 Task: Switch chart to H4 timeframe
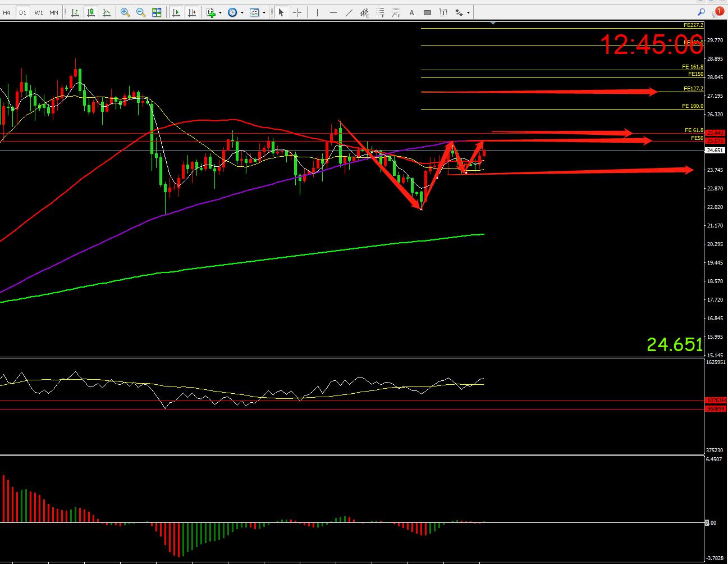coord(7,12)
